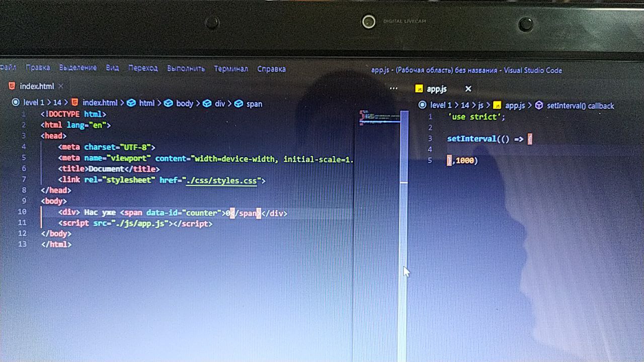Click the div symbol cube icon in breadcrumb

(207, 104)
